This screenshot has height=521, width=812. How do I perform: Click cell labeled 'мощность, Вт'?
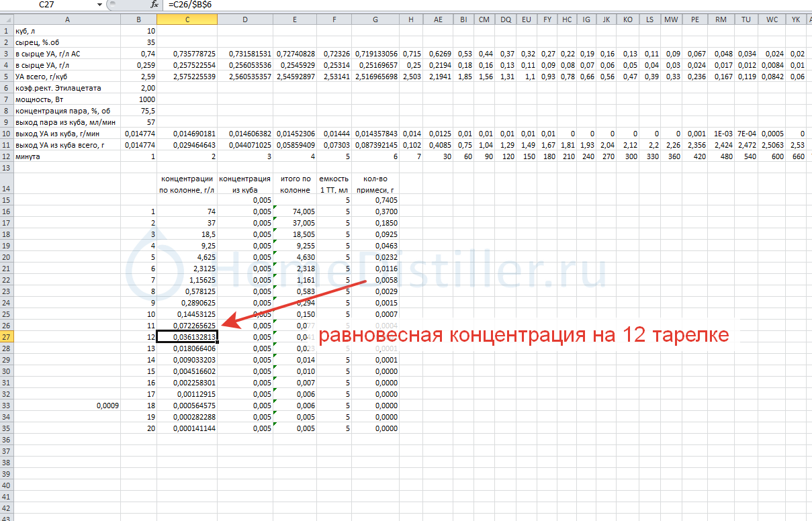click(x=66, y=99)
